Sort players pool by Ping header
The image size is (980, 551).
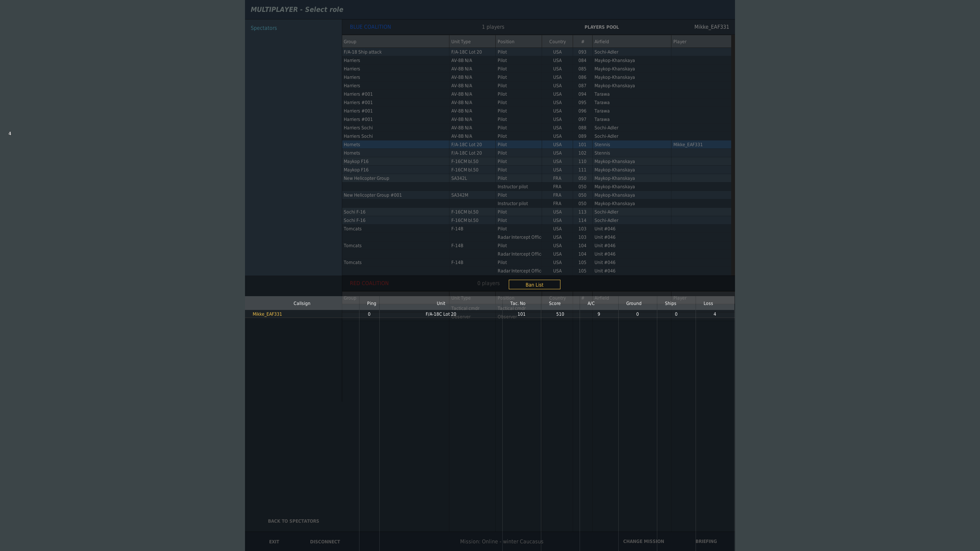pyautogui.click(x=369, y=303)
